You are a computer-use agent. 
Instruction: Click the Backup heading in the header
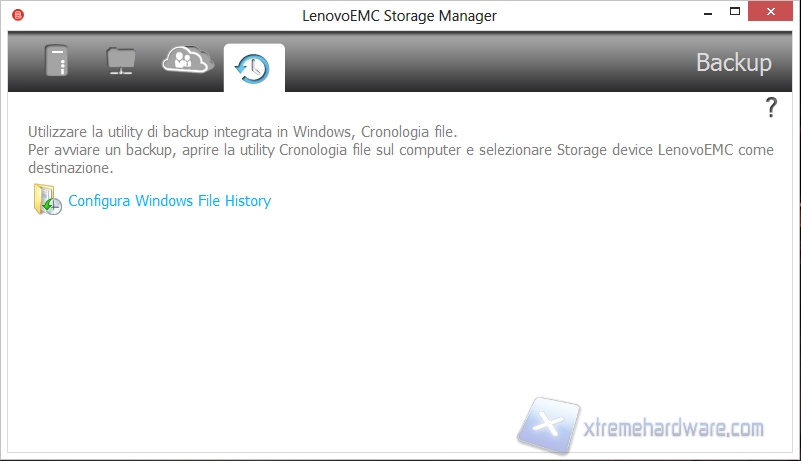[733, 63]
